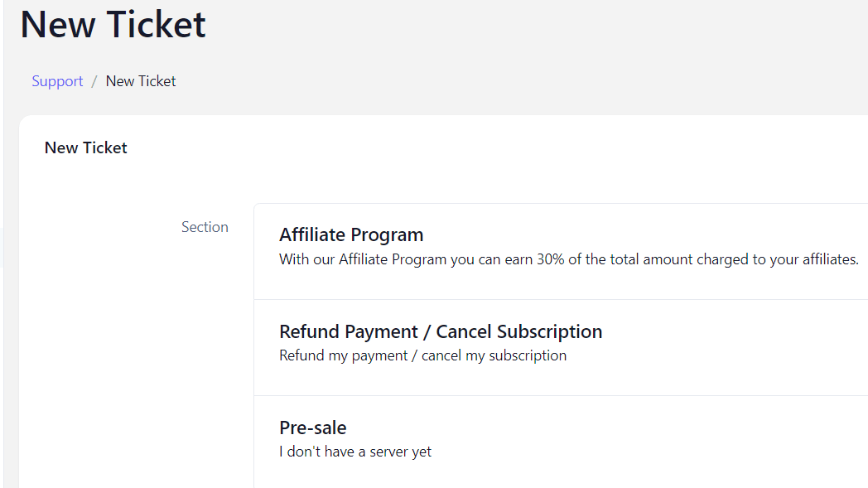Click the New Ticket page title
This screenshot has height=488, width=868.
click(x=113, y=25)
